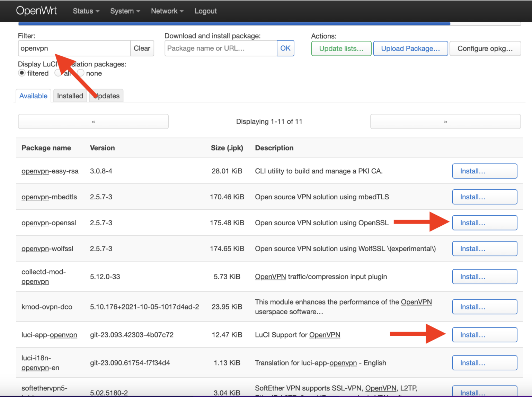This screenshot has height=397, width=532.
Task: Switch to the Installed tab
Action: [x=70, y=96]
